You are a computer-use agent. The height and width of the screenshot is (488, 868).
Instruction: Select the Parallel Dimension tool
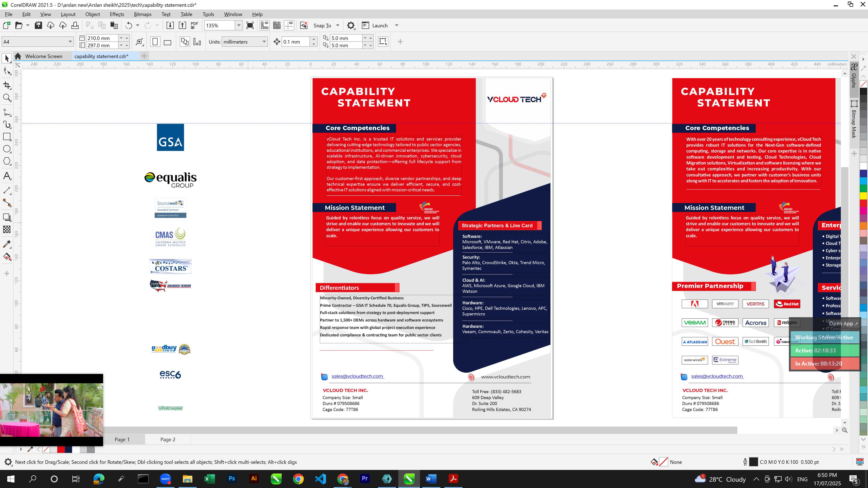pyautogui.click(x=7, y=190)
